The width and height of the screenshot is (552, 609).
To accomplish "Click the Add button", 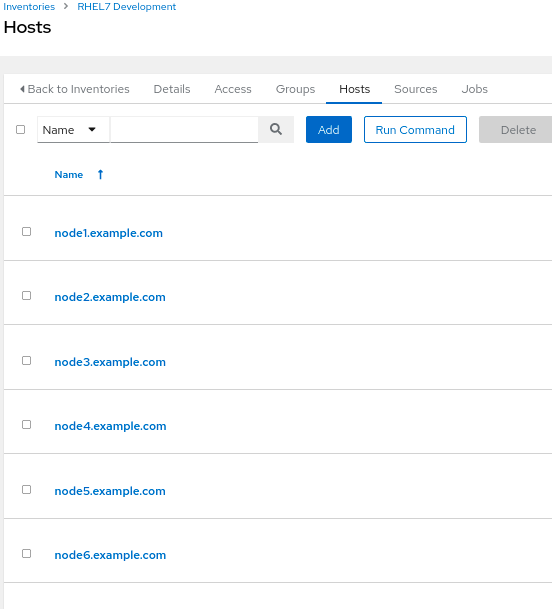I will (329, 129).
